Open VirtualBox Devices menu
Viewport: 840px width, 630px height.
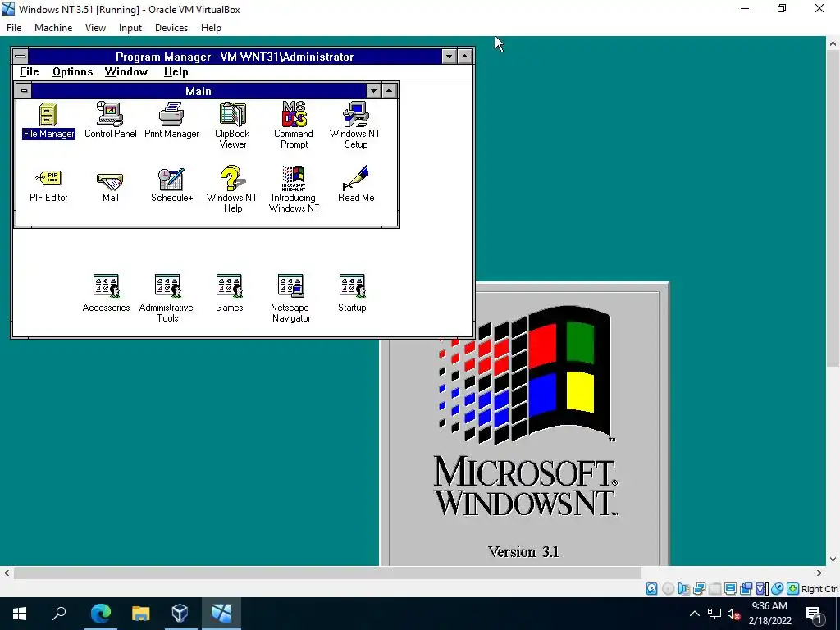click(171, 28)
